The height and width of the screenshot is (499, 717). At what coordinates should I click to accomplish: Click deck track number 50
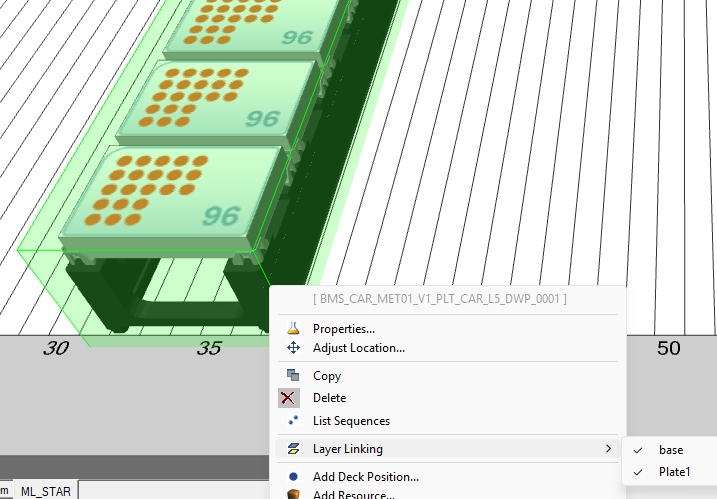coord(668,348)
